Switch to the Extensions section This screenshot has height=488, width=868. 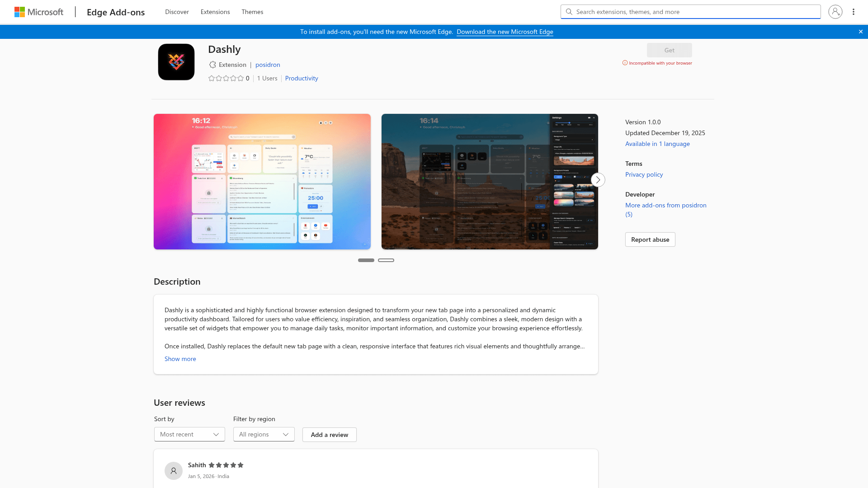point(215,12)
